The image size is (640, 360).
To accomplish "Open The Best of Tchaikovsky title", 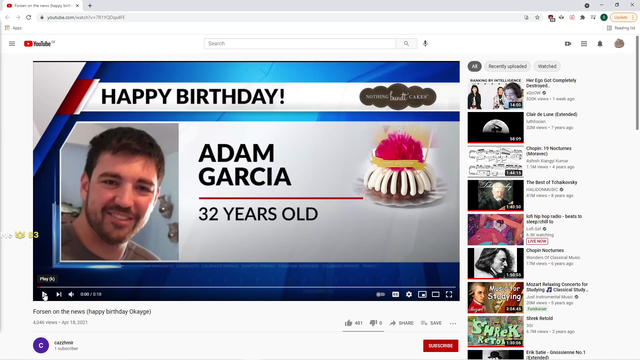I will tap(551, 182).
